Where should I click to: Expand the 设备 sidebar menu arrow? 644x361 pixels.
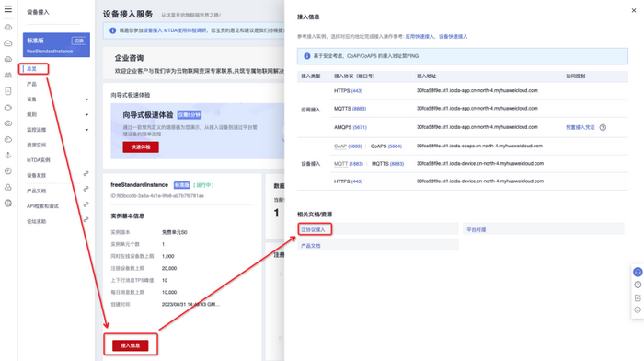pyautogui.click(x=86, y=99)
